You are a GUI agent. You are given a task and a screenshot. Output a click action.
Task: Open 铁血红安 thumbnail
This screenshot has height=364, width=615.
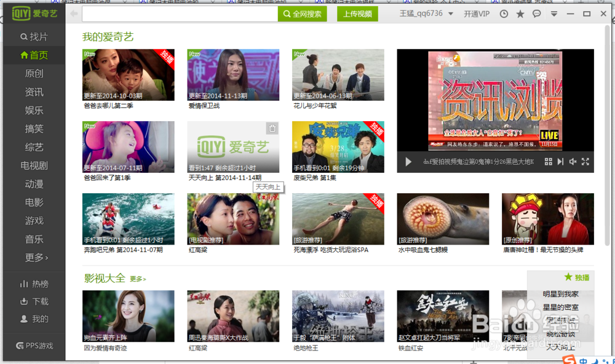(443, 316)
